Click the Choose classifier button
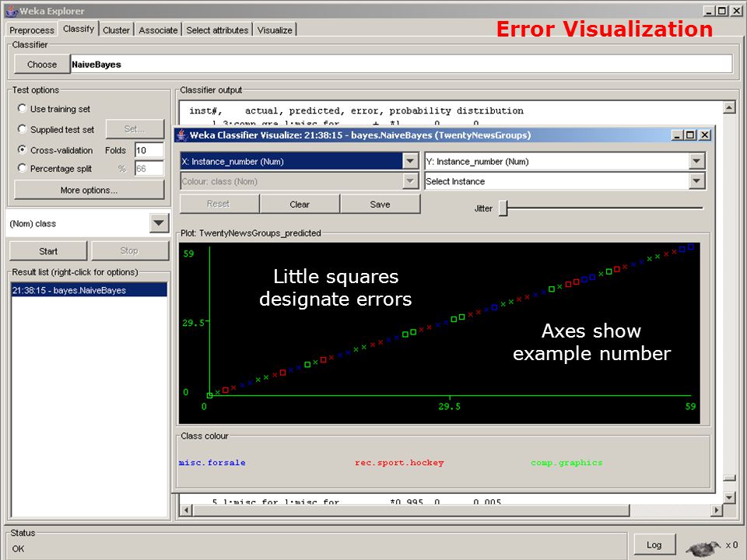This screenshot has width=747, height=560. point(42,65)
